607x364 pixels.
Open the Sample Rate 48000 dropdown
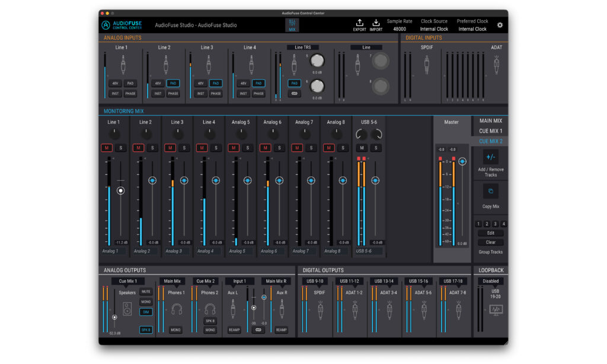click(400, 29)
